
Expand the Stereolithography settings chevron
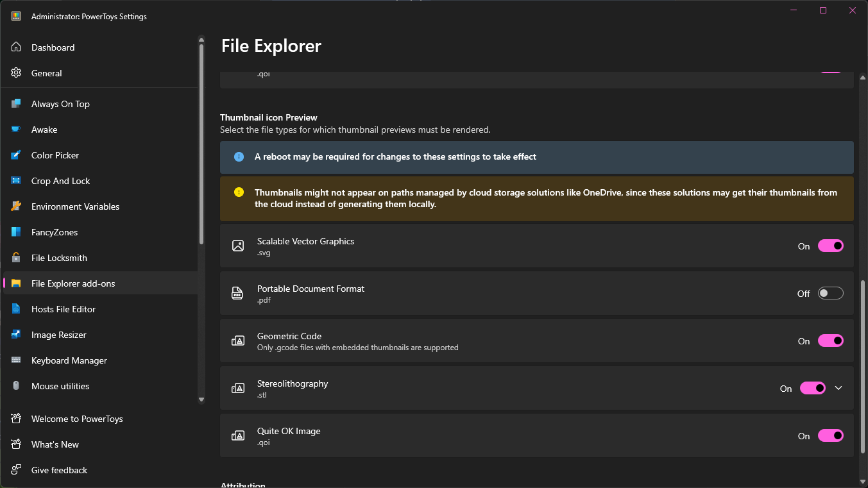(x=838, y=388)
